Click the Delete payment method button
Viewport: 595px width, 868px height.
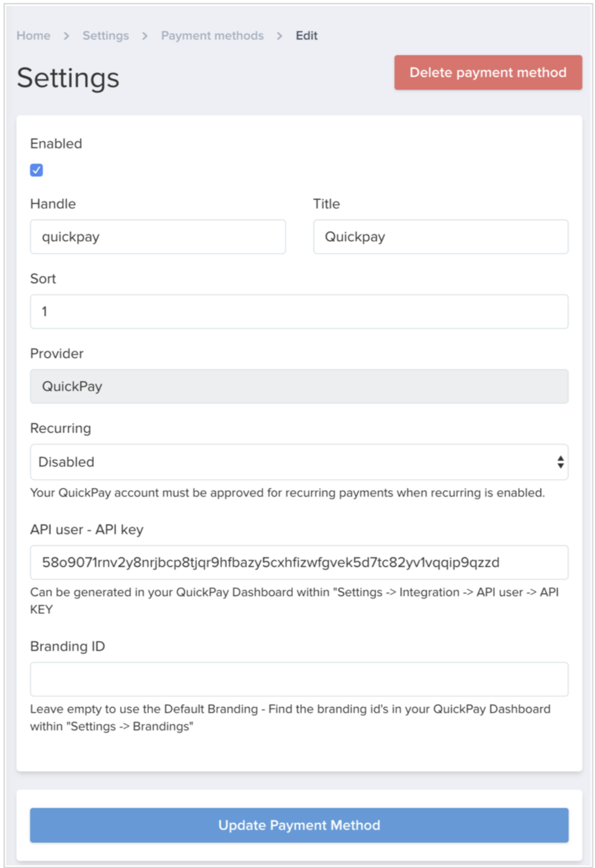point(488,72)
